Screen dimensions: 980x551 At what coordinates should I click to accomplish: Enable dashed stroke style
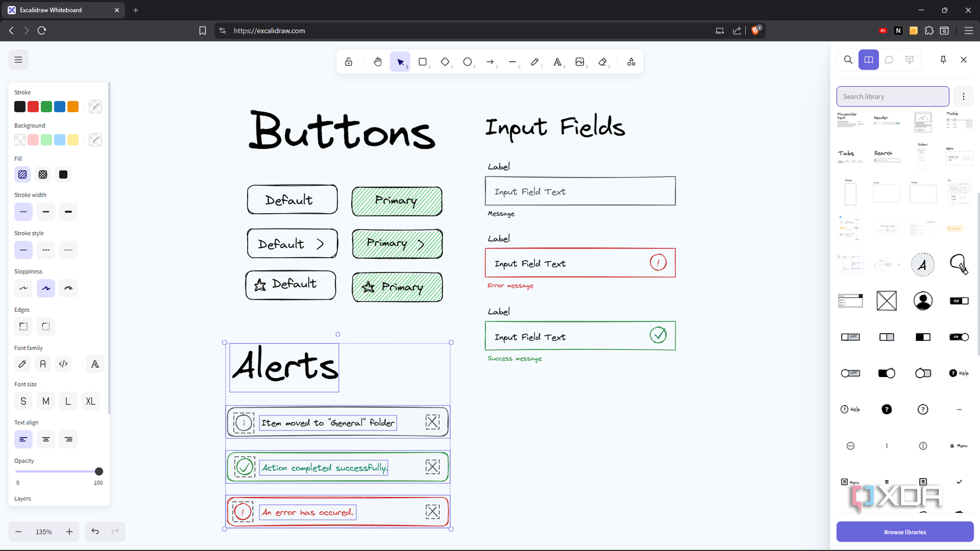pos(46,250)
